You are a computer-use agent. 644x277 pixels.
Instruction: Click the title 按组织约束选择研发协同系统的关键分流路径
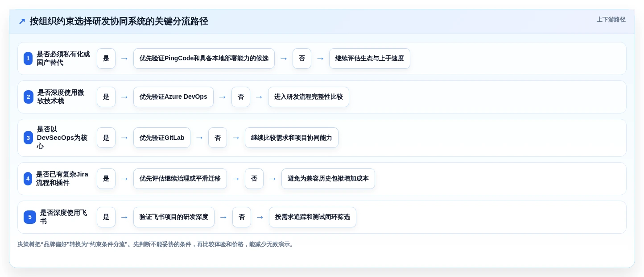click(119, 21)
